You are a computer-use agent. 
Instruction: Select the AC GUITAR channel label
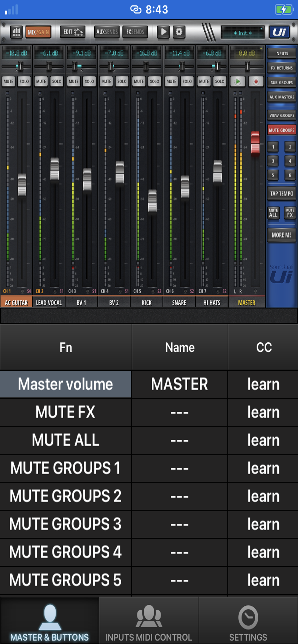click(x=16, y=303)
